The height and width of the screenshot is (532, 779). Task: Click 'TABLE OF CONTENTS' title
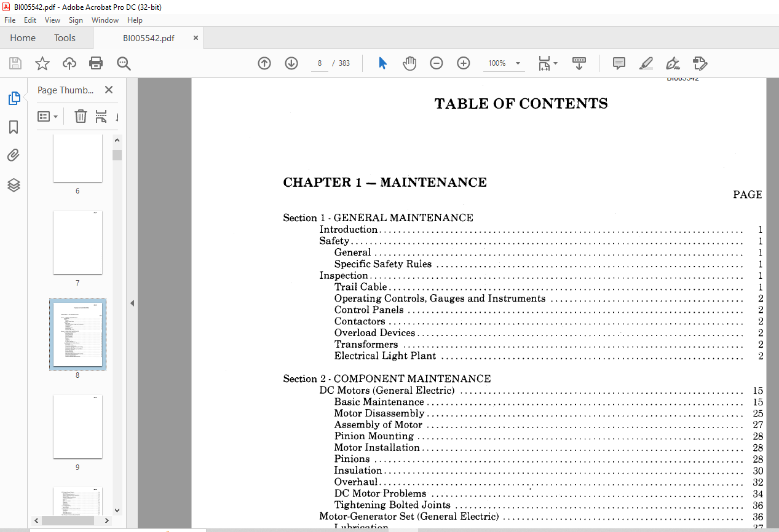pyautogui.click(x=521, y=104)
